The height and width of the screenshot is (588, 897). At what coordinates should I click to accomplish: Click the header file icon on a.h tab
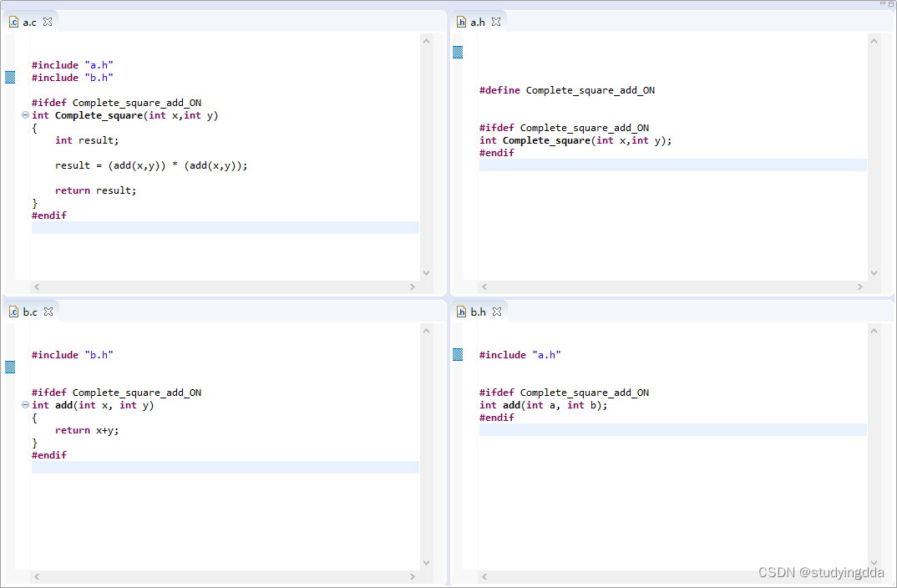click(x=461, y=23)
